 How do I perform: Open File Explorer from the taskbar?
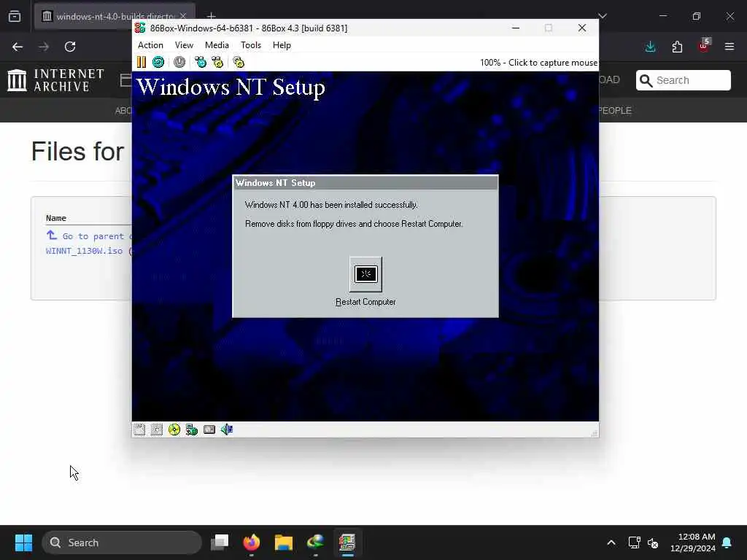284,542
